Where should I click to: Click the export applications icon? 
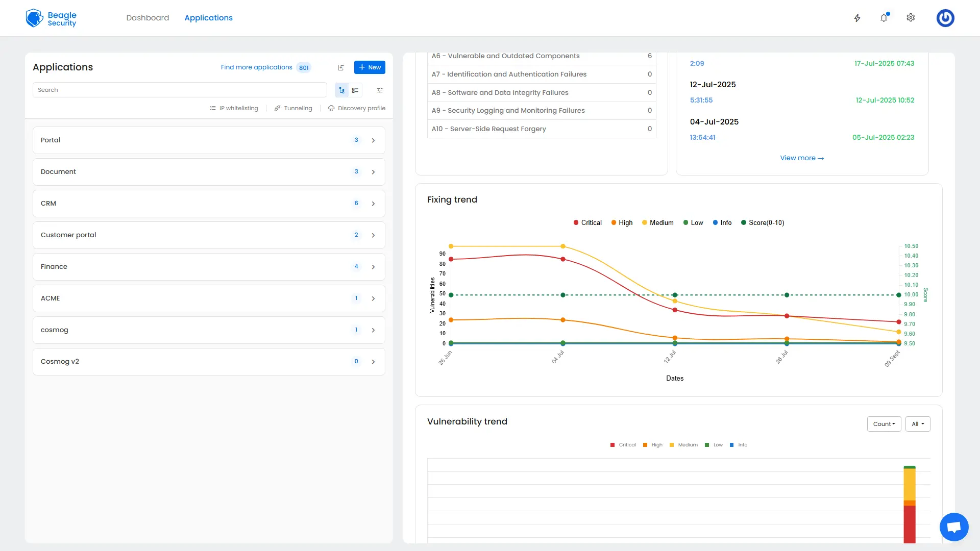pyautogui.click(x=341, y=67)
